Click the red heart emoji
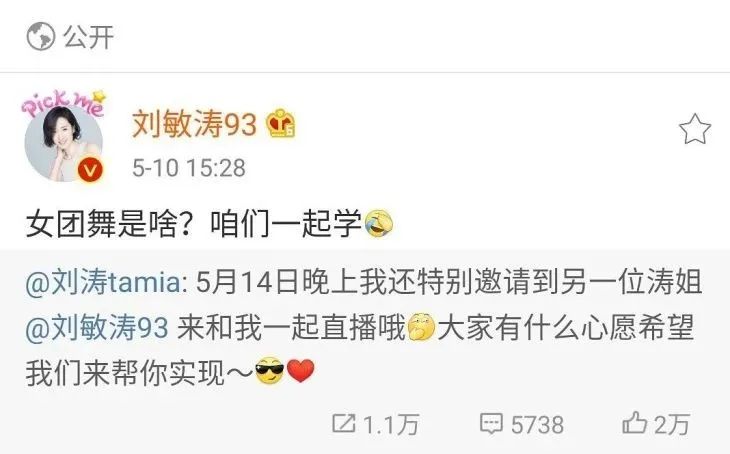 click(300, 371)
